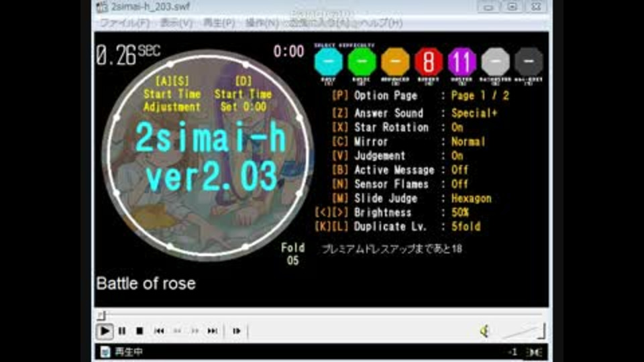
Task: Click the icon at status bar right end
Action: point(535,352)
